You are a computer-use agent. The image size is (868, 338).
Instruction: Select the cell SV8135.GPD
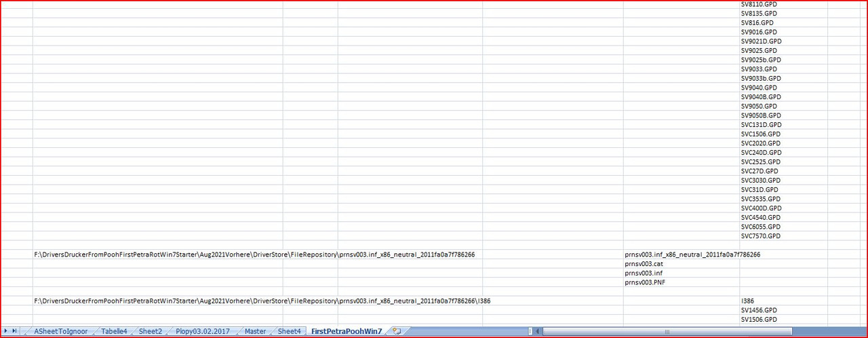point(783,13)
